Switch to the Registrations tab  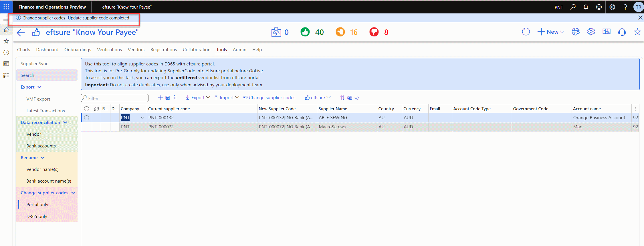(164, 50)
